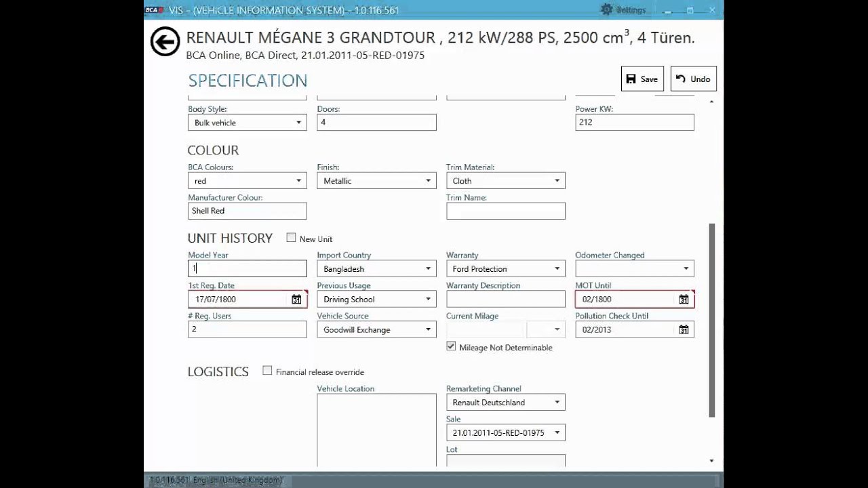The width and height of the screenshot is (868, 488).
Task: Tick the New Unit checkbox
Action: (x=291, y=238)
